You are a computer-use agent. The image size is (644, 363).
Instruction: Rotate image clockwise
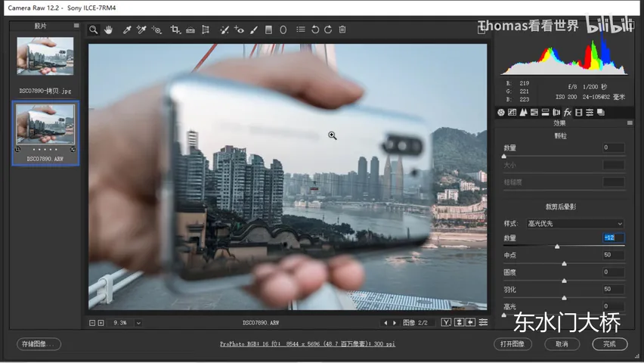(328, 29)
